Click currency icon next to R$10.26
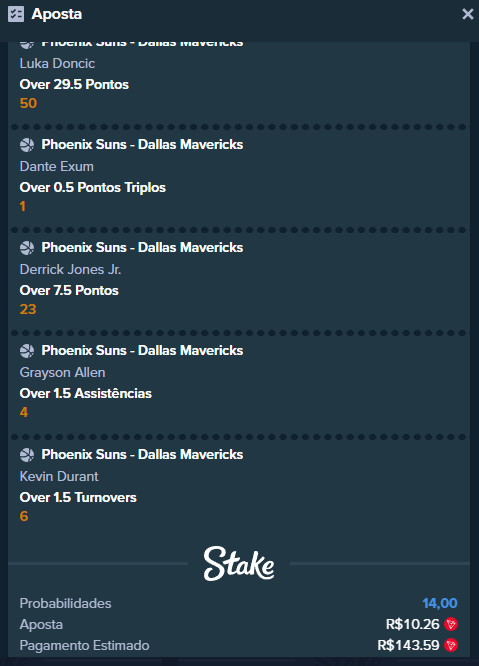 [x=451, y=624]
